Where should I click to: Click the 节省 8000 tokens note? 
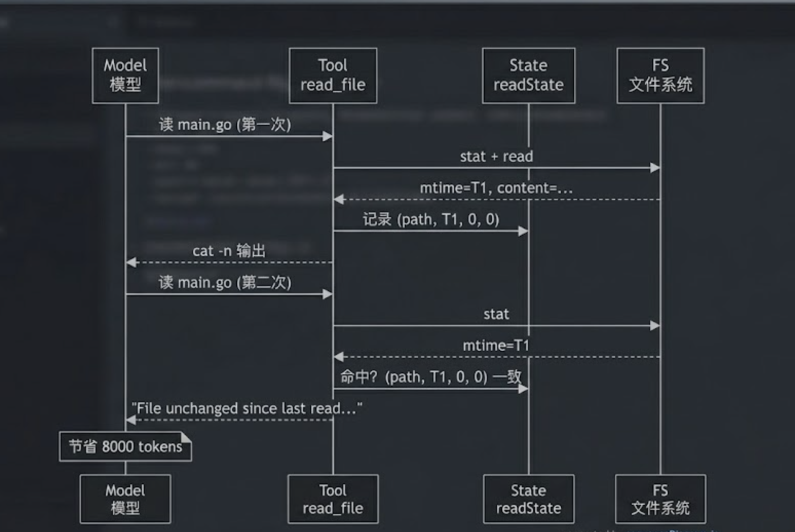click(125, 446)
